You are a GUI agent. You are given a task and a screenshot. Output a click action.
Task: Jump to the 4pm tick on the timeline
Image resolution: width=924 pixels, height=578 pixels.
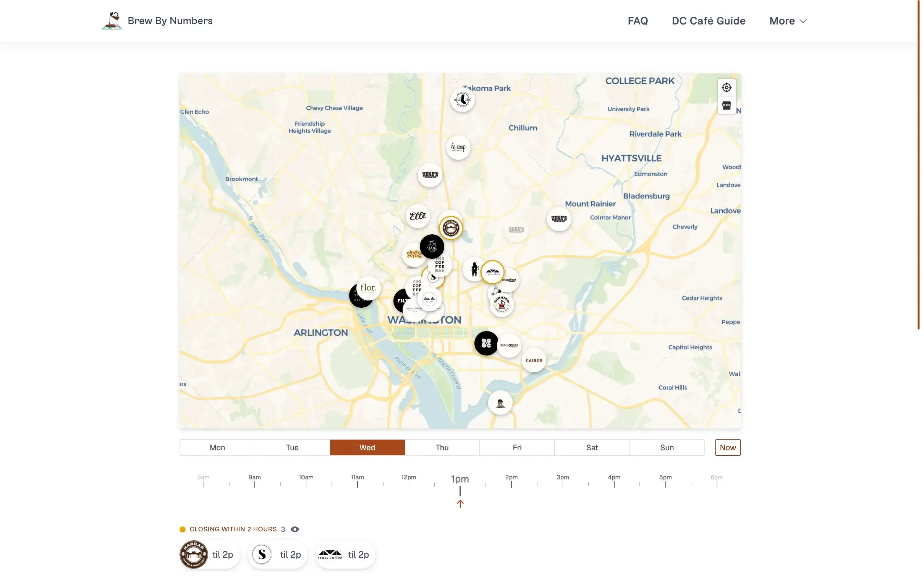coord(614,481)
